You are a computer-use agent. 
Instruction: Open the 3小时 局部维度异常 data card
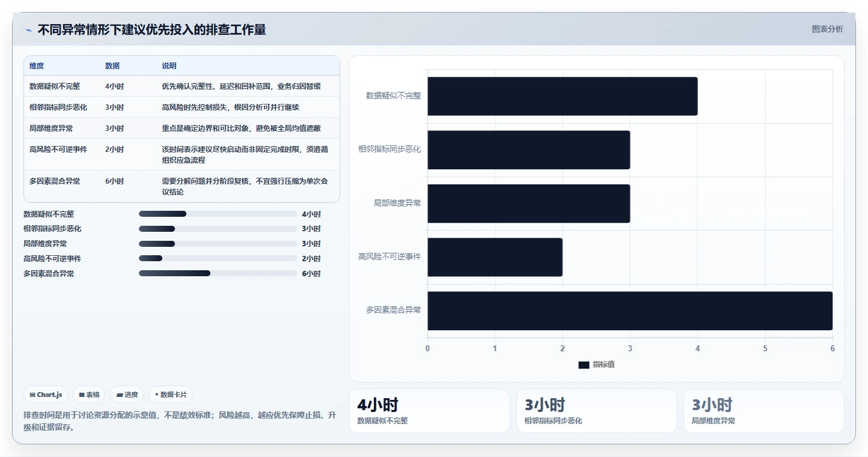coord(764,411)
